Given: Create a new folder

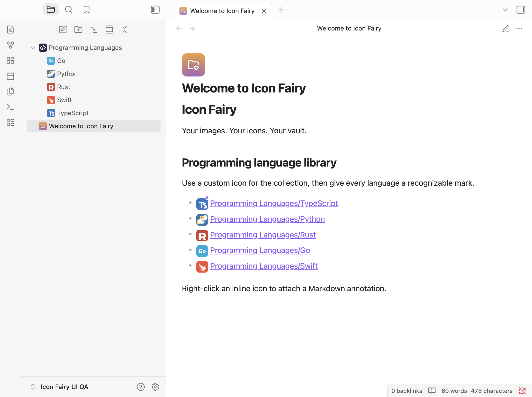Looking at the screenshot, I should pos(78,30).
